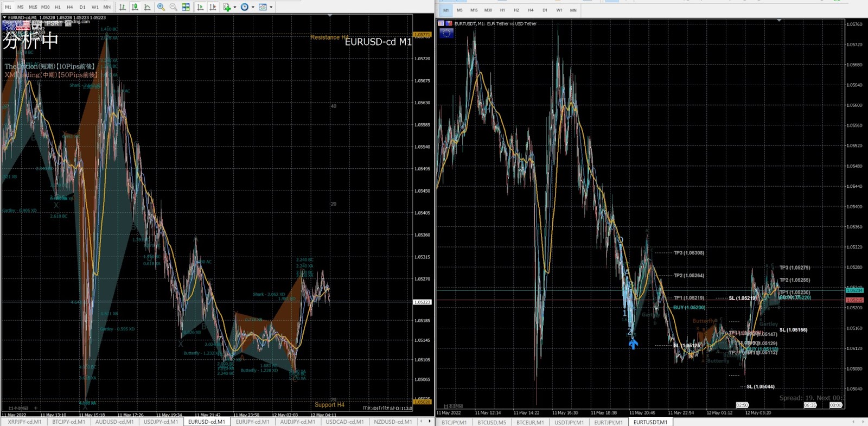
Task: Switch to candlestick chart mode
Action: 135,7
